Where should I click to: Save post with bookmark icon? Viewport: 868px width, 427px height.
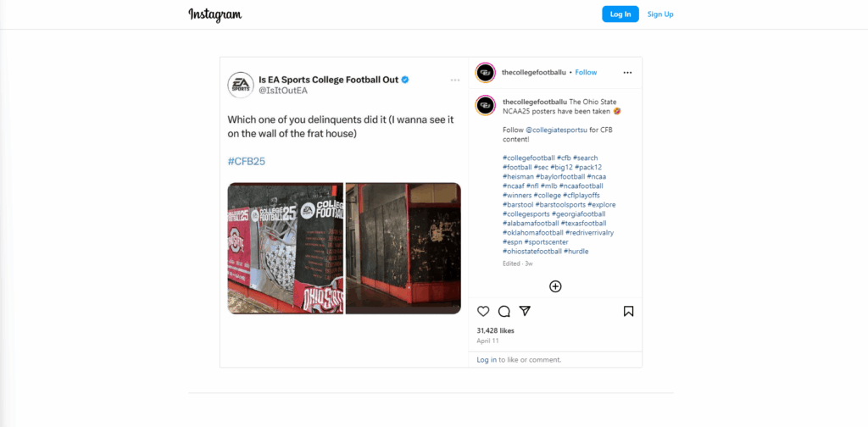tap(628, 312)
